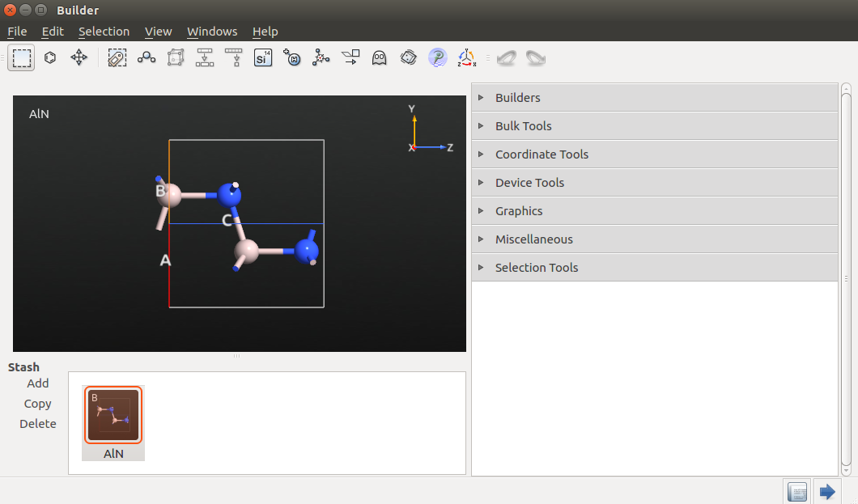Image resolution: width=858 pixels, height=504 pixels.
Task: Click Copy in the Stash panel
Action: pyautogui.click(x=37, y=404)
